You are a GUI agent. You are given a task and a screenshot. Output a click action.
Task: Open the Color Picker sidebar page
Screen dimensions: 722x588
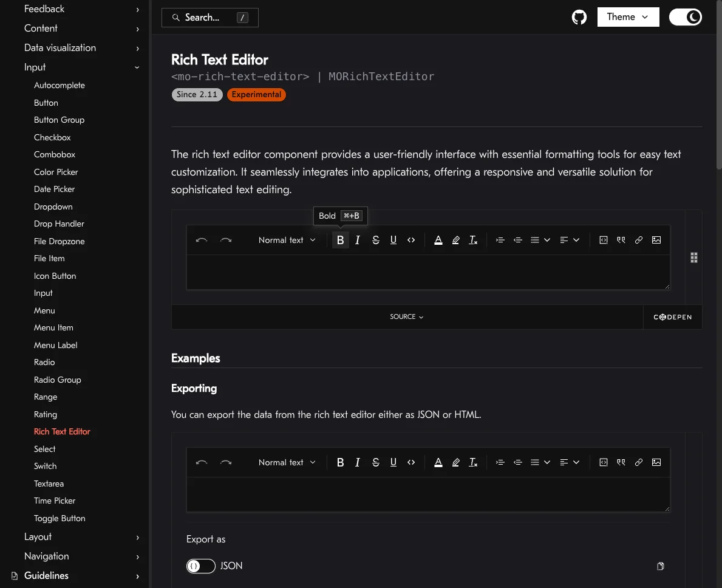coord(56,172)
